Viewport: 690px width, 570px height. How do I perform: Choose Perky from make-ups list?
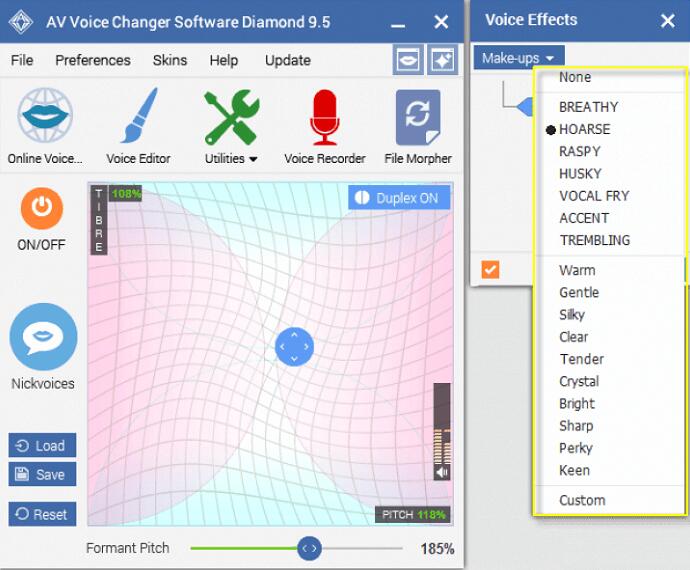point(576,448)
